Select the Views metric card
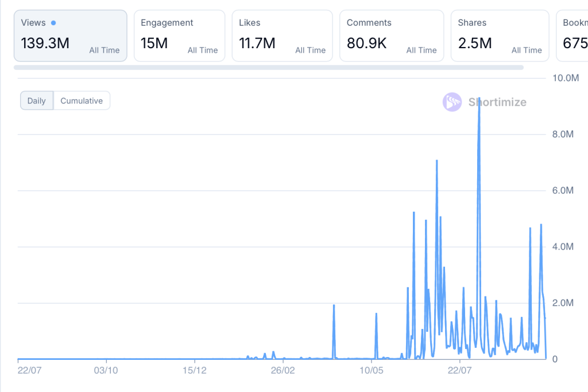Screen dimensions: 588x392 tap(70, 36)
